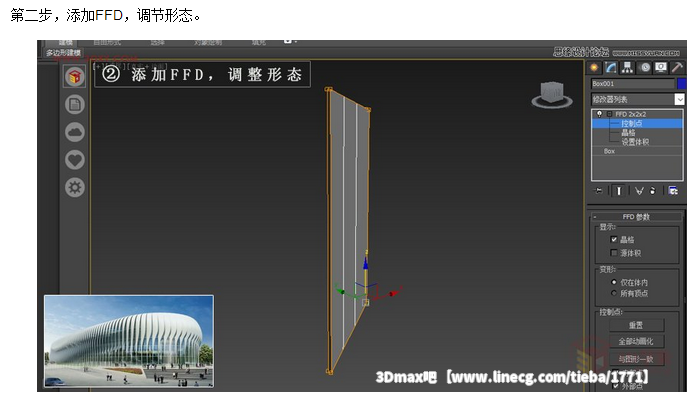The image size is (688, 396).
Task: Toggle the 外部点 outside points checkbox
Action: click(615, 386)
